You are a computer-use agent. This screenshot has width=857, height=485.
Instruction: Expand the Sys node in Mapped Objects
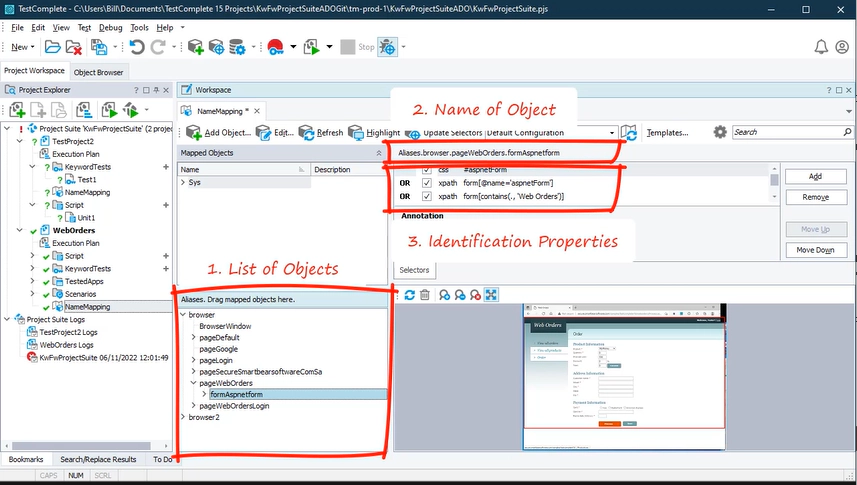click(183, 182)
